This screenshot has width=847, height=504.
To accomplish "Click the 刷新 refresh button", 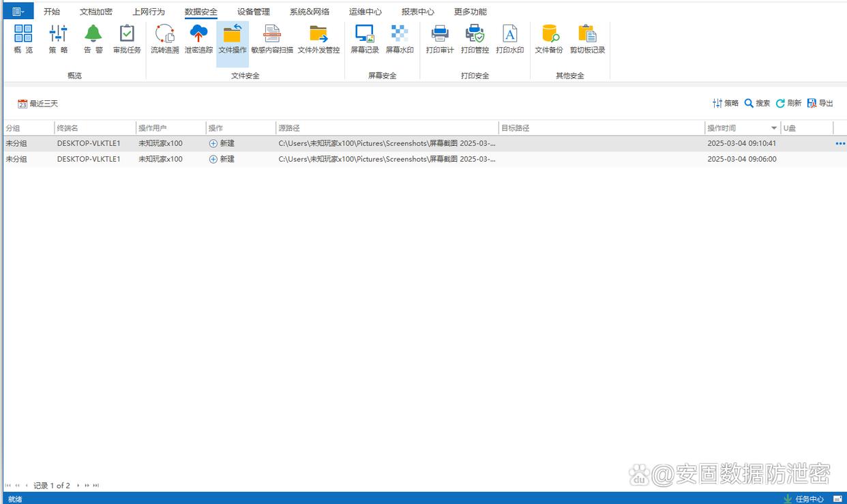I will (x=788, y=103).
